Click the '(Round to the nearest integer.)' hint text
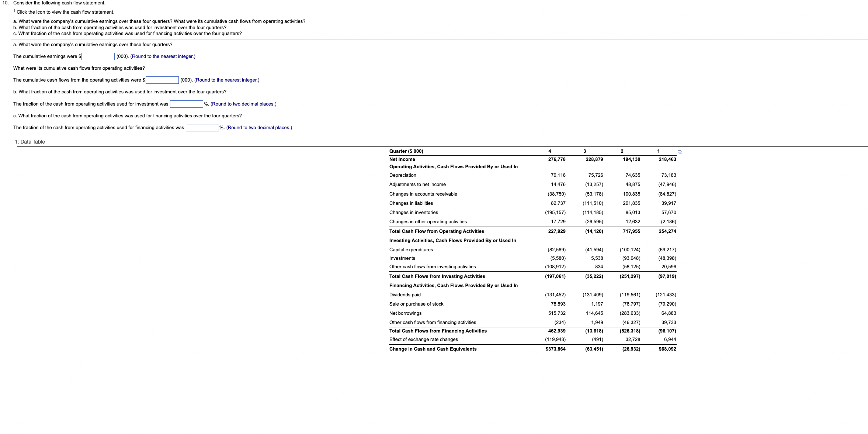The image size is (868, 434). click(163, 56)
